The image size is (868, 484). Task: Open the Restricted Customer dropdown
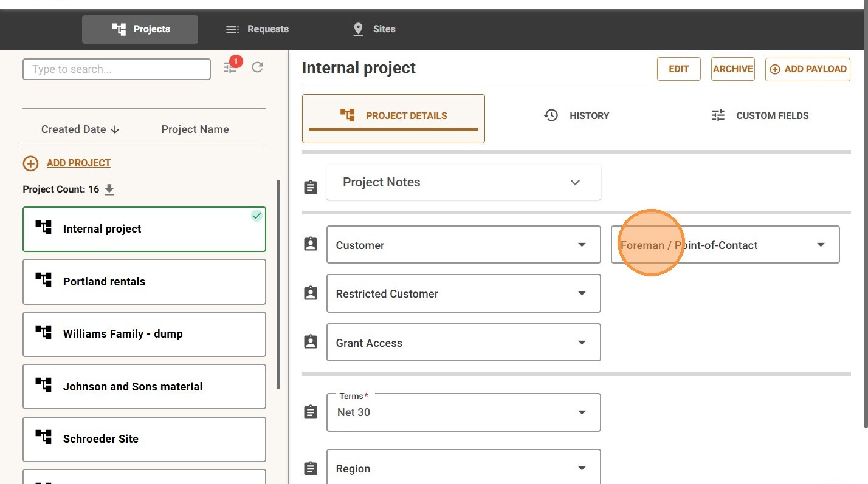click(464, 293)
